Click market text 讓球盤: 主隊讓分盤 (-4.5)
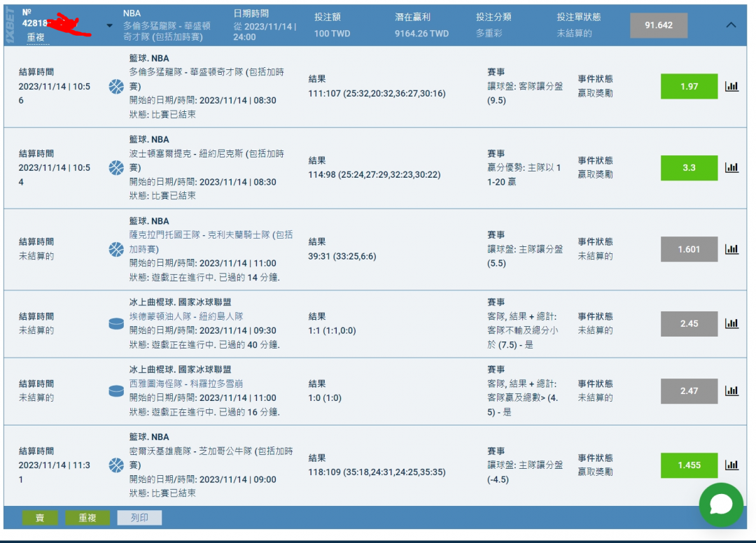This screenshot has width=756, height=543. point(525,472)
